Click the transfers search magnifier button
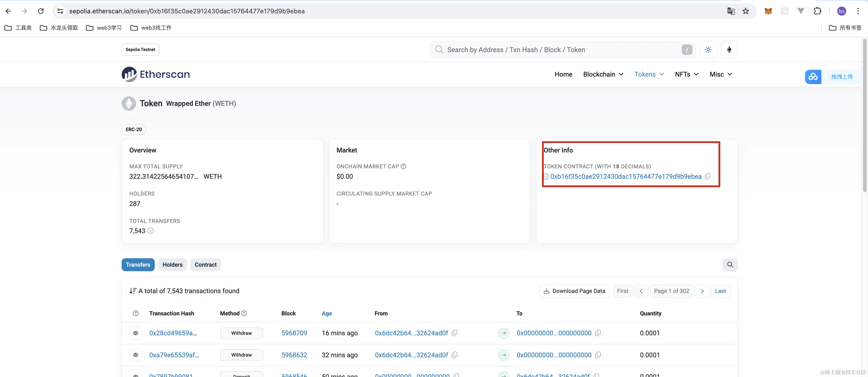The width and height of the screenshot is (868, 377). 730,265
